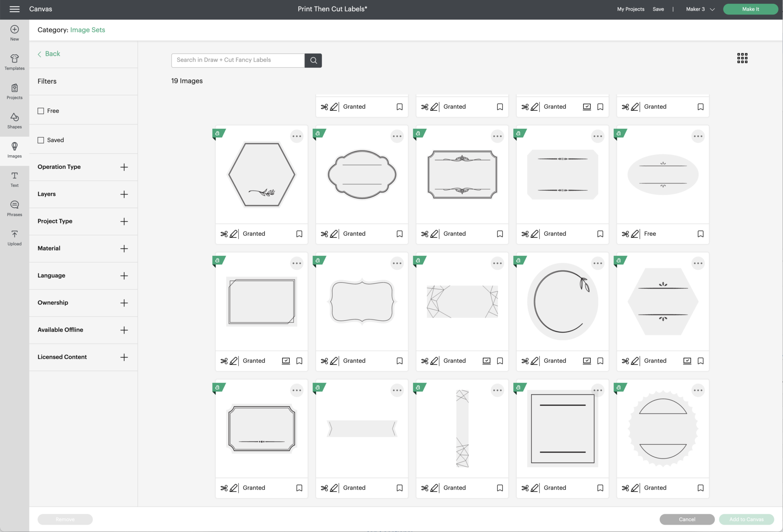Enable the Free filter checkbox
Viewport: 783px width, 532px height.
(x=41, y=111)
